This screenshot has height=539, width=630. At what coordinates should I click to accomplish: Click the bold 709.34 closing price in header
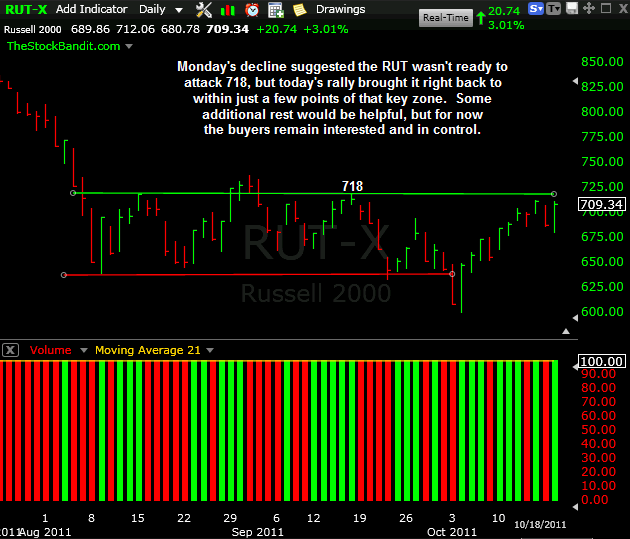click(227, 29)
